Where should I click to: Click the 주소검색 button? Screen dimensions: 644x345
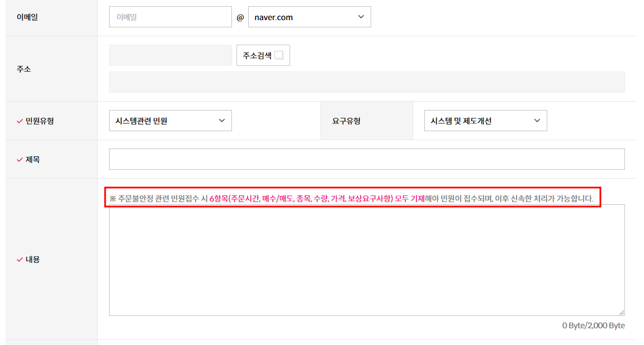(263, 55)
